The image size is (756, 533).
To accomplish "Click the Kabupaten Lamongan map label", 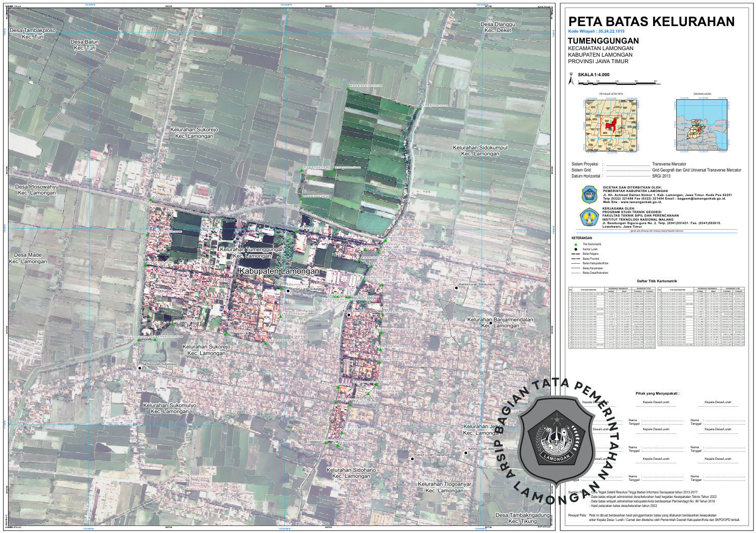I will [x=279, y=271].
